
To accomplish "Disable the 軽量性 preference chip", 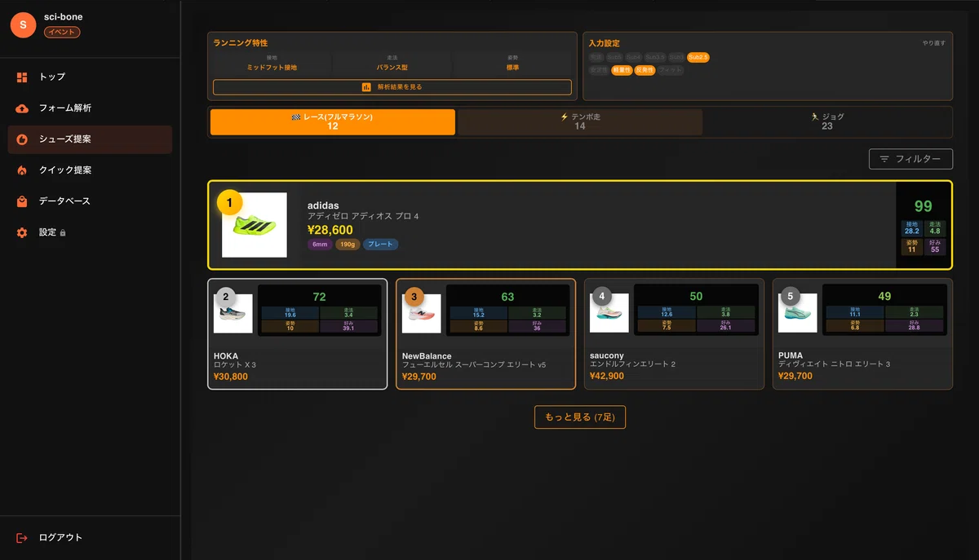I will tap(622, 70).
